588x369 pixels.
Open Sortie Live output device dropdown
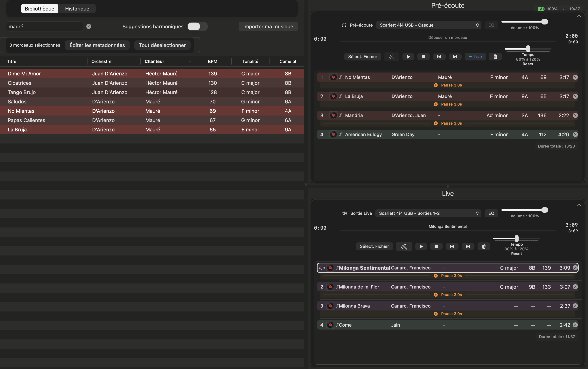point(428,213)
